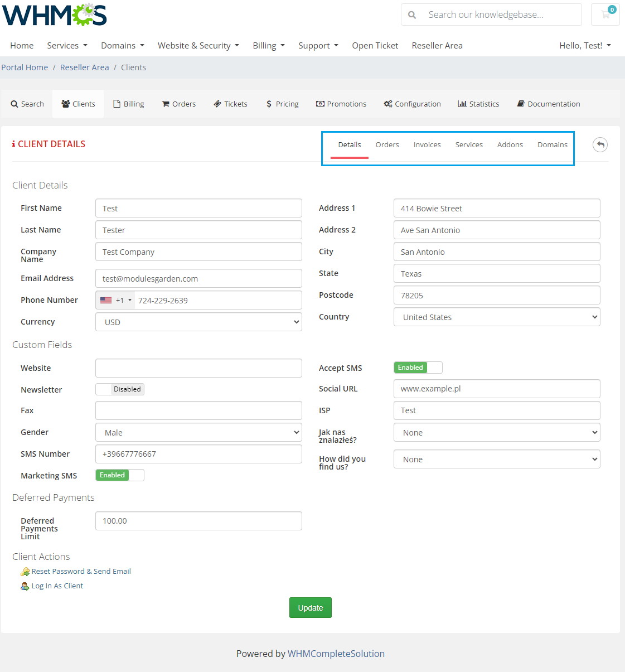Open the Hello, Test! account menu
Image resolution: width=625 pixels, height=672 pixels.
tap(585, 46)
